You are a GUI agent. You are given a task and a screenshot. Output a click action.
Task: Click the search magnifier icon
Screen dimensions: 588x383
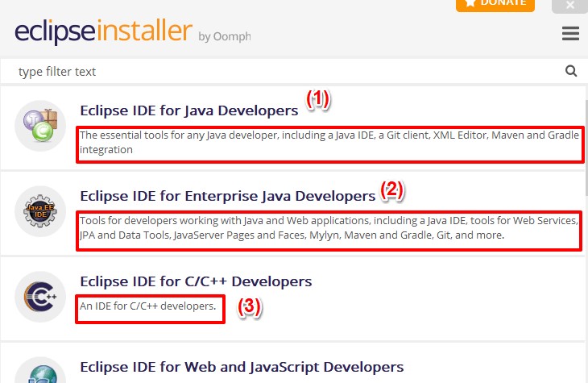(x=571, y=71)
